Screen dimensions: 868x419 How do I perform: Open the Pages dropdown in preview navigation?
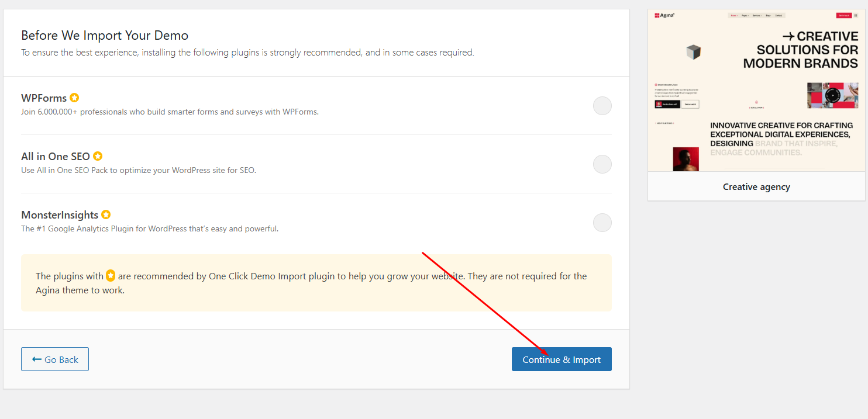745,15
